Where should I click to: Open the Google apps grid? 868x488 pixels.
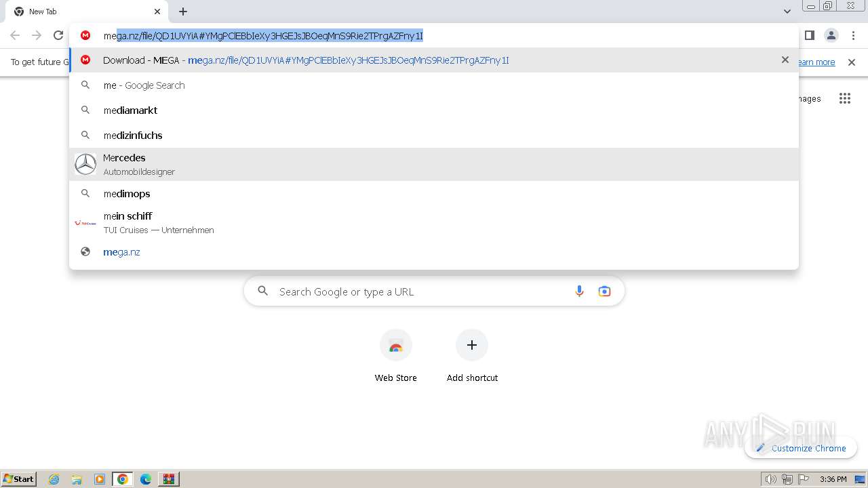pyautogui.click(x=845, y=98)
